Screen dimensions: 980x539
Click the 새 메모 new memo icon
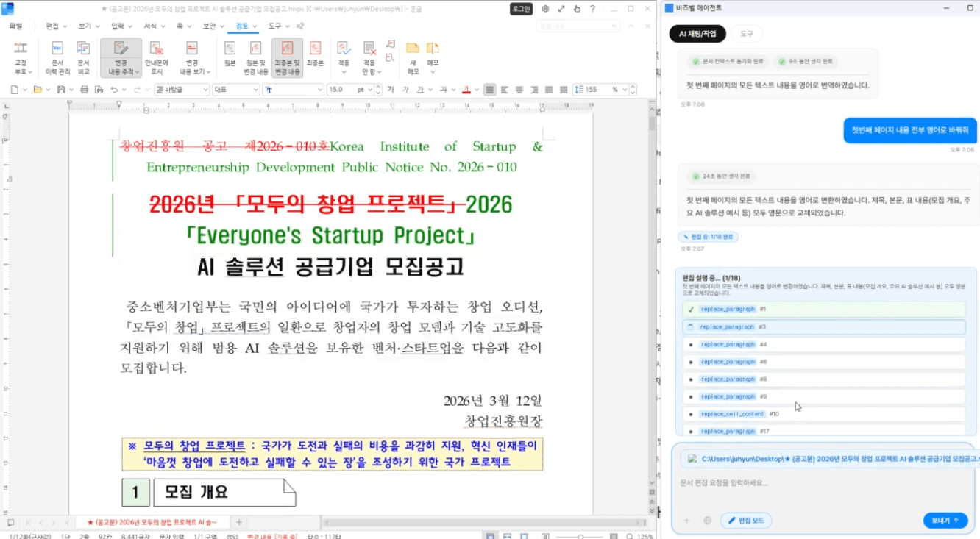click(x=412, y=51)
